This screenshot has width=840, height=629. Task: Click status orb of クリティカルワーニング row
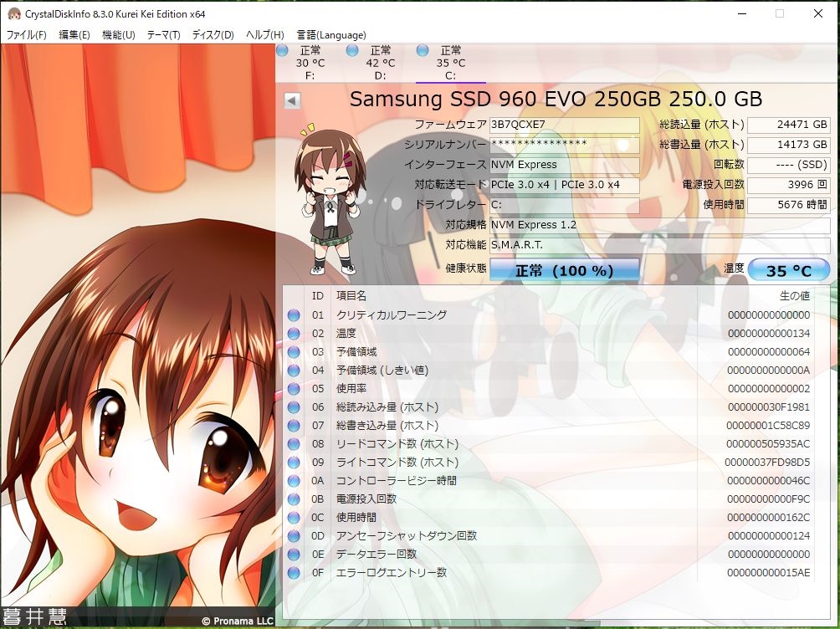tap(294, 315)
